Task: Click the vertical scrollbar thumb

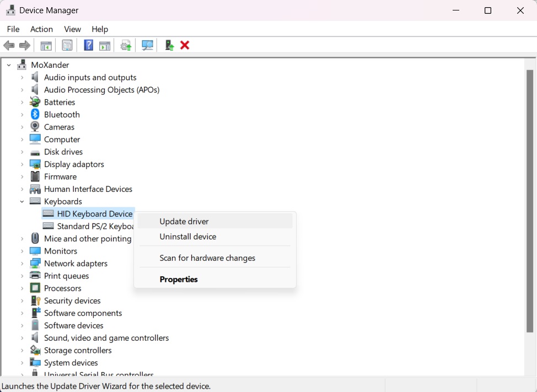Action: pyautogui.click(x=530, y=201)
